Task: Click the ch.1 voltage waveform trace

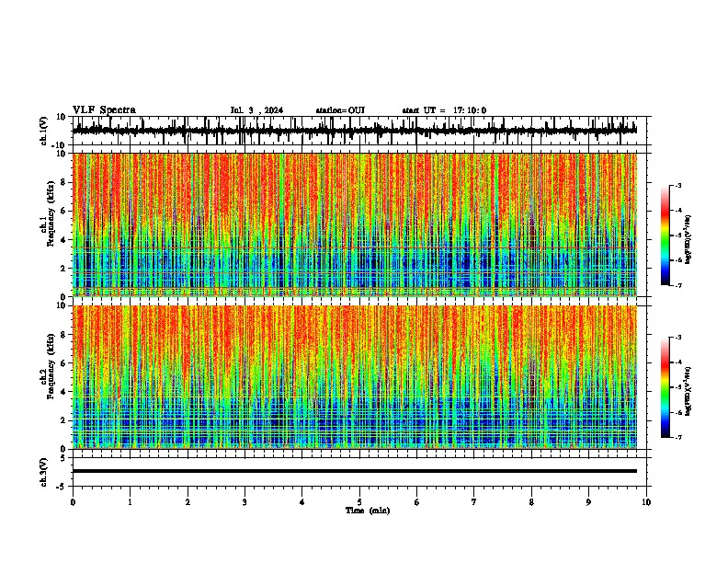Action: coord(354,131)
